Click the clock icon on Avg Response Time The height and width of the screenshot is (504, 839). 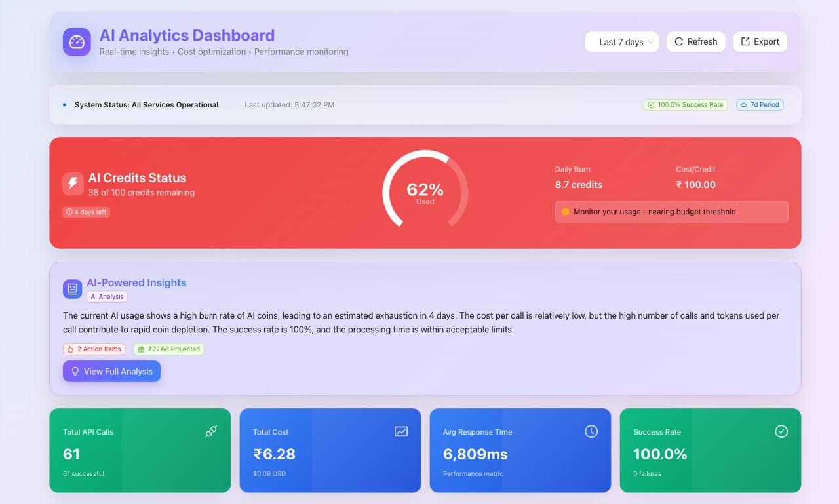591,431
